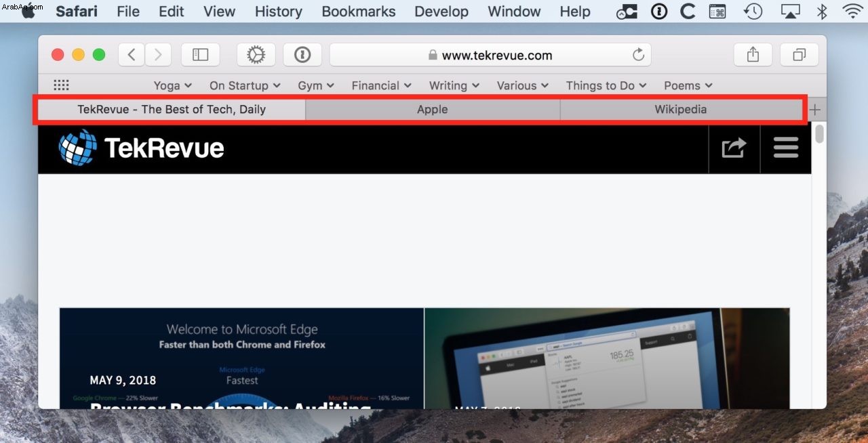Viewport: 868px width, 443px height.
Task: Click the TekRevue wordmark in the header
Action: 164,148
